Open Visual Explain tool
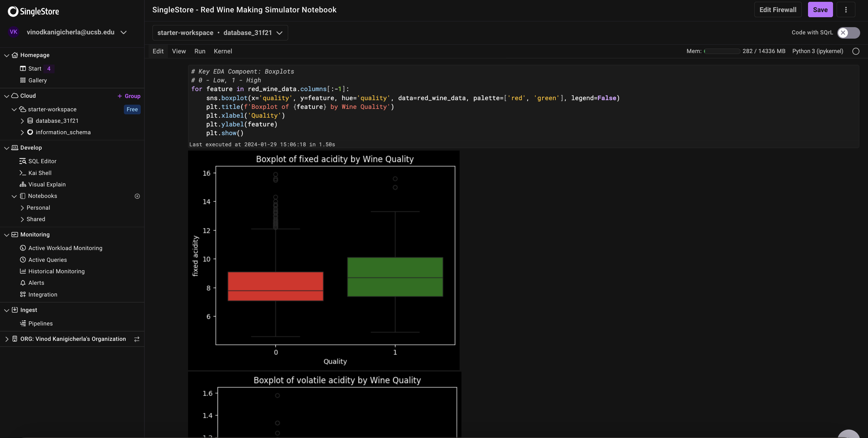Image resolution: width=868 pixels, height=438 pixels. [x=47, y=184]
